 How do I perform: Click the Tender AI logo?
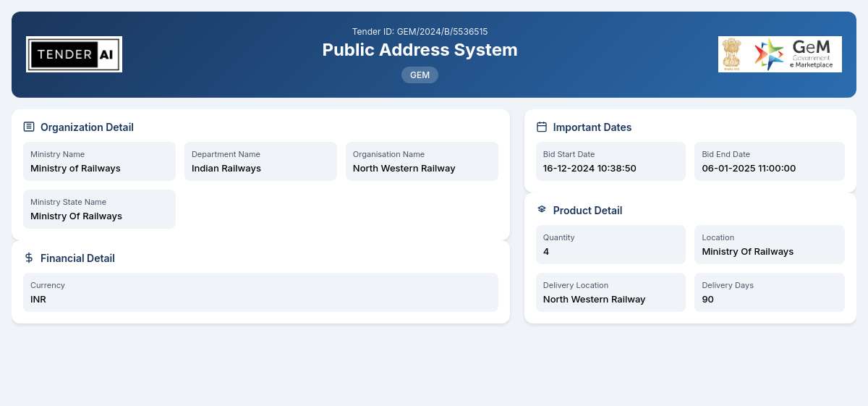(x=74, y=54)
